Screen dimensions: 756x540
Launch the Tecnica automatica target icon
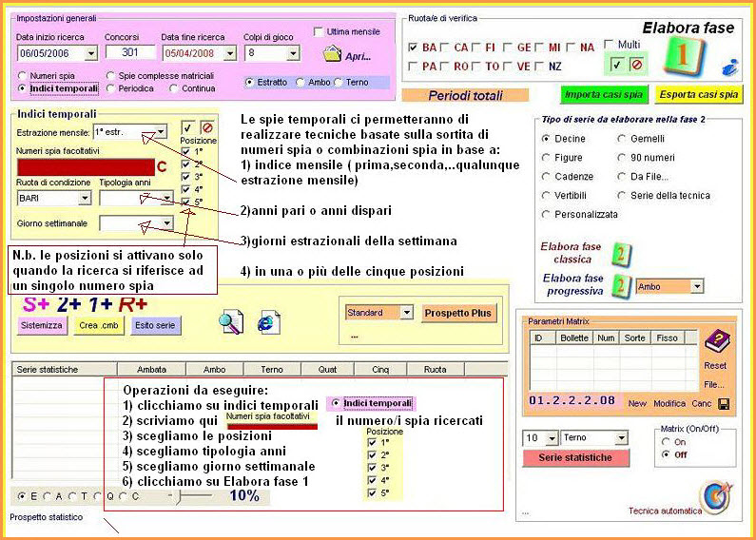point(716,497)
